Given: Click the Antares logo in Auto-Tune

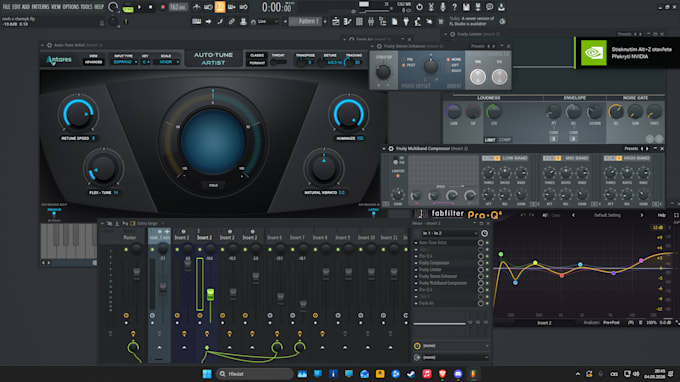Looking at the screenshot, I should tap(59, 60).
